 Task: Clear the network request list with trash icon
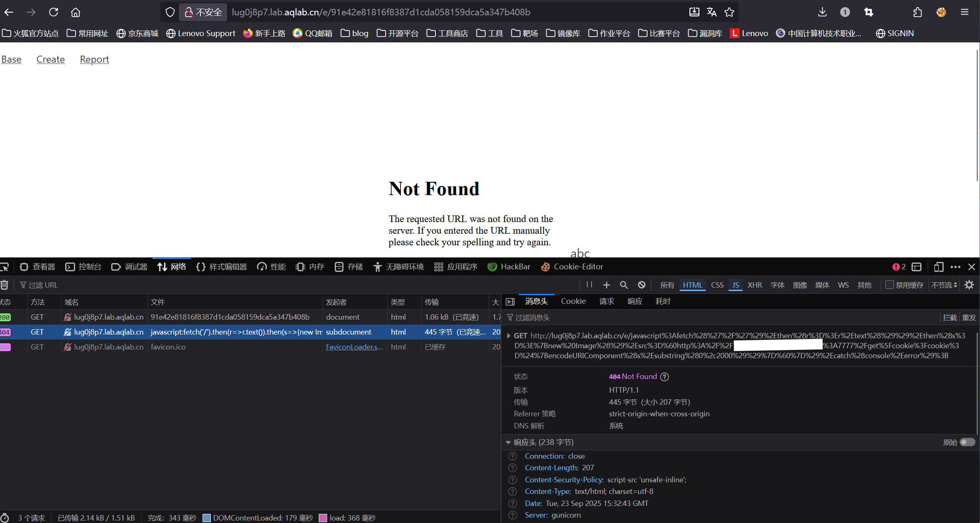tap(5, 285)
